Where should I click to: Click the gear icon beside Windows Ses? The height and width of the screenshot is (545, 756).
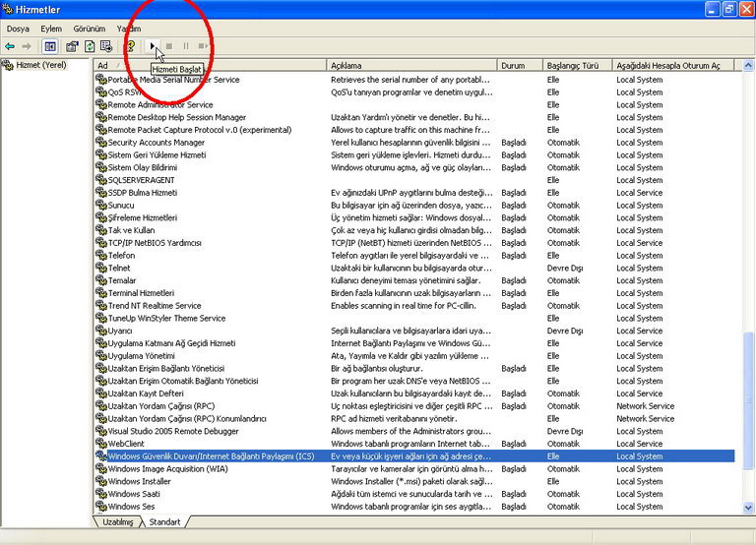pos(100,506)
